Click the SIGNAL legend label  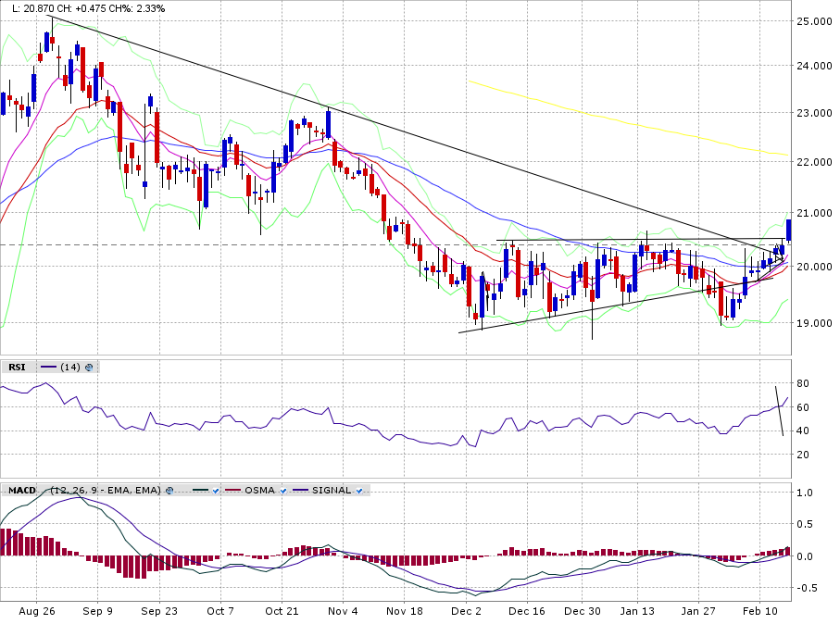click(332, 491)
